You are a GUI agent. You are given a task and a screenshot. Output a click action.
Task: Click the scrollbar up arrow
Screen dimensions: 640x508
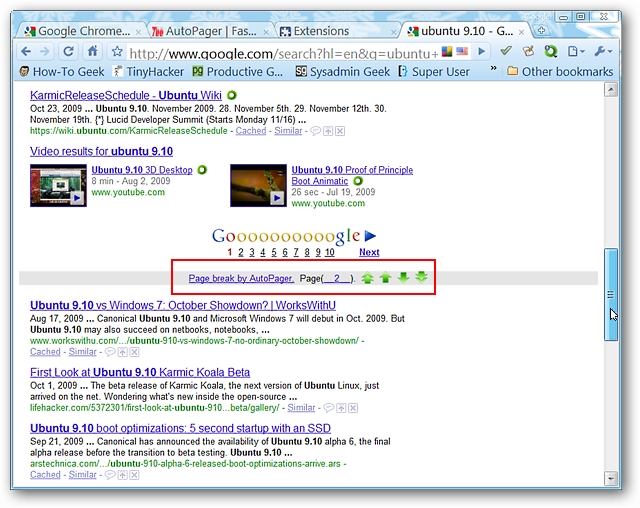(611, 89)
